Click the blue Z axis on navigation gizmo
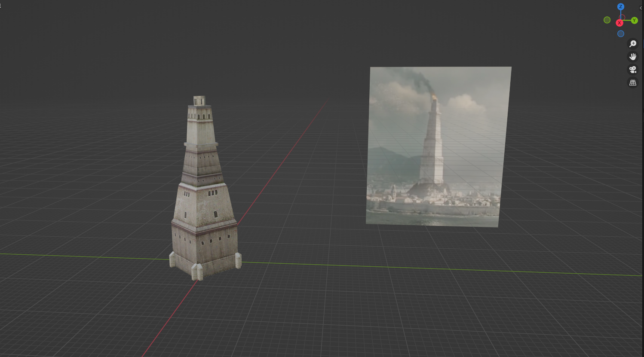This screenshot has height=357, width=644. [x=620, y=7]
